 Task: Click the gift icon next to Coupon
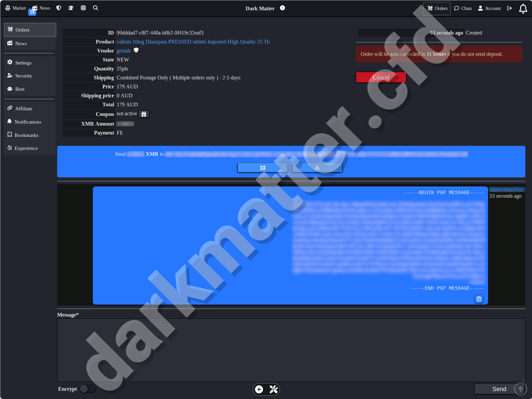click(x=144, y=114)
